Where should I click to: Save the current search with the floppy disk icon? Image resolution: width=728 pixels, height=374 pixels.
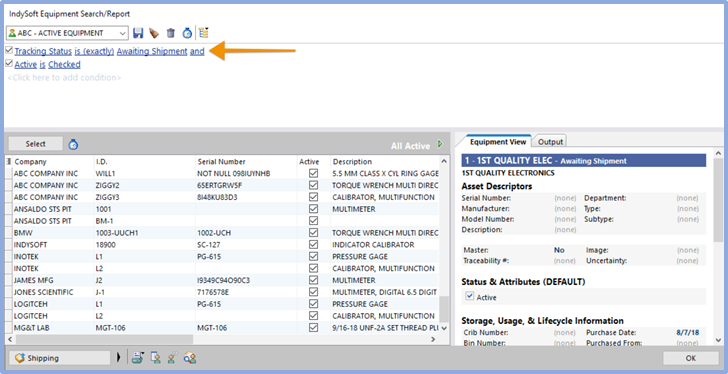pos(138,33)
